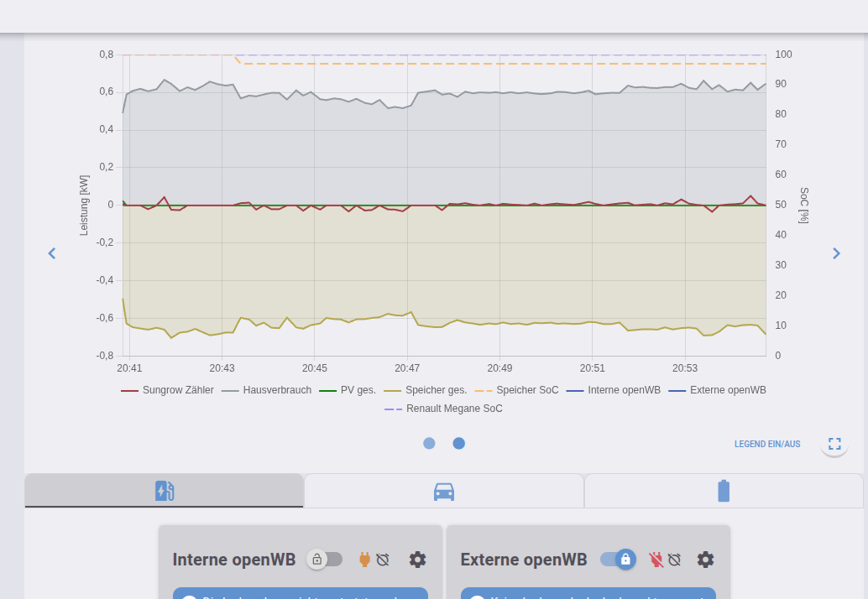Click the 20:49 time axis label
This screenshot has height=599, width=868.
coord(499,368)
